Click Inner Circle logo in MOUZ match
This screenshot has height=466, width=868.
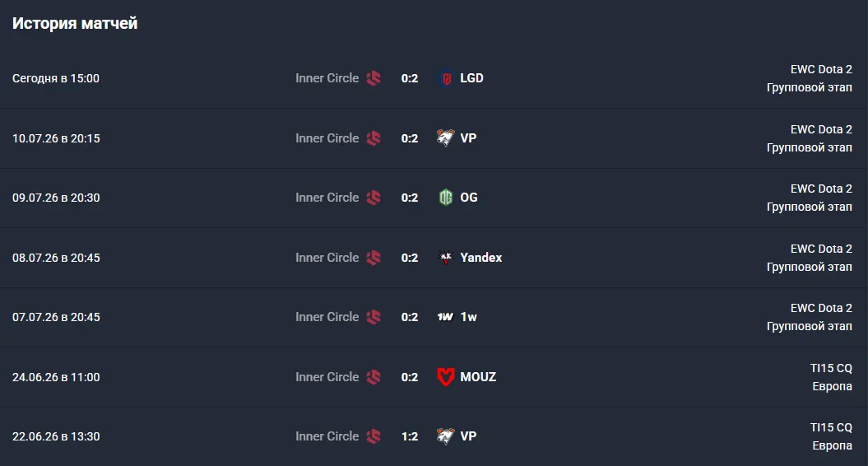point(374,377)
